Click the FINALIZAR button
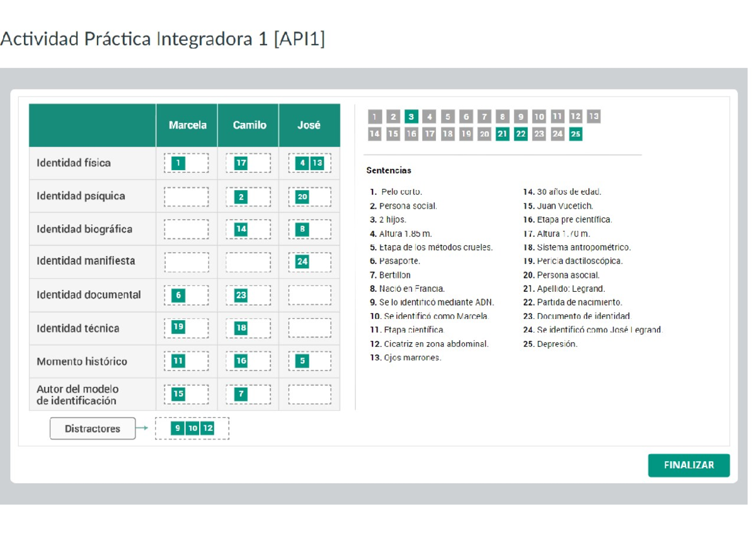This screenshot has width=756, height=535. [689, 465]
